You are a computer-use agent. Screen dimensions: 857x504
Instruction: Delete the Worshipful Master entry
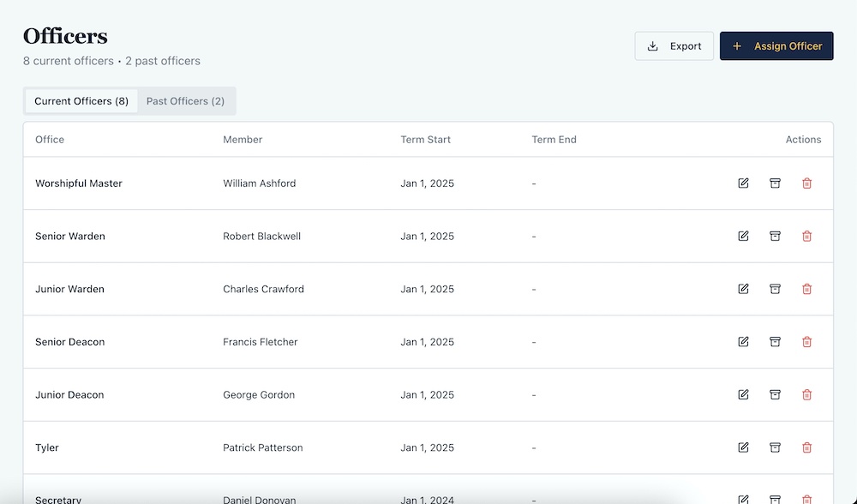coord(806,183)
